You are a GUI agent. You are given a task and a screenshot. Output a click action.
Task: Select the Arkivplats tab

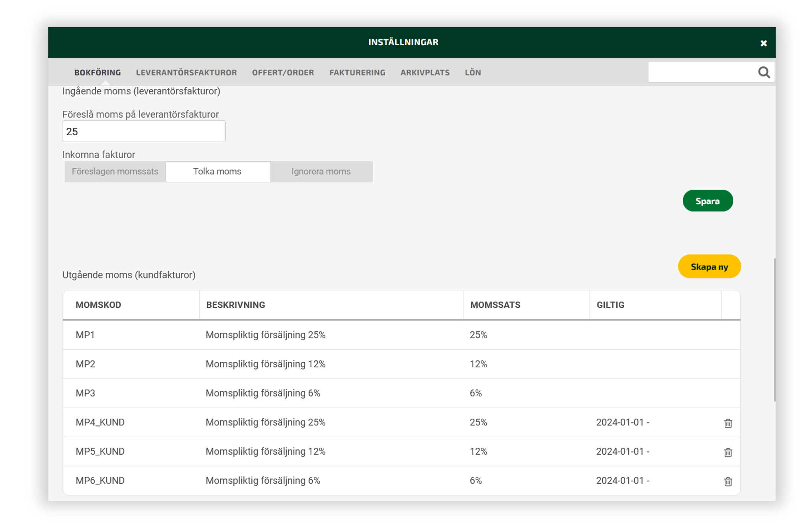[425, 73]
